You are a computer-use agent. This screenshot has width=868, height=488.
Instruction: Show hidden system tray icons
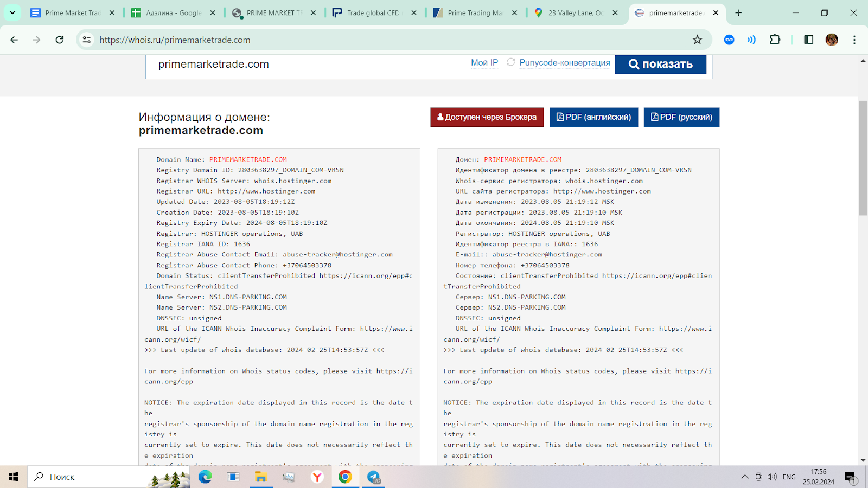[x=745, y=477]
